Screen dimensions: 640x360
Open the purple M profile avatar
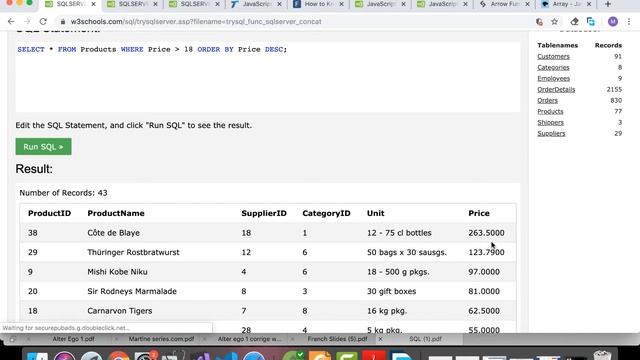point(613,22)
